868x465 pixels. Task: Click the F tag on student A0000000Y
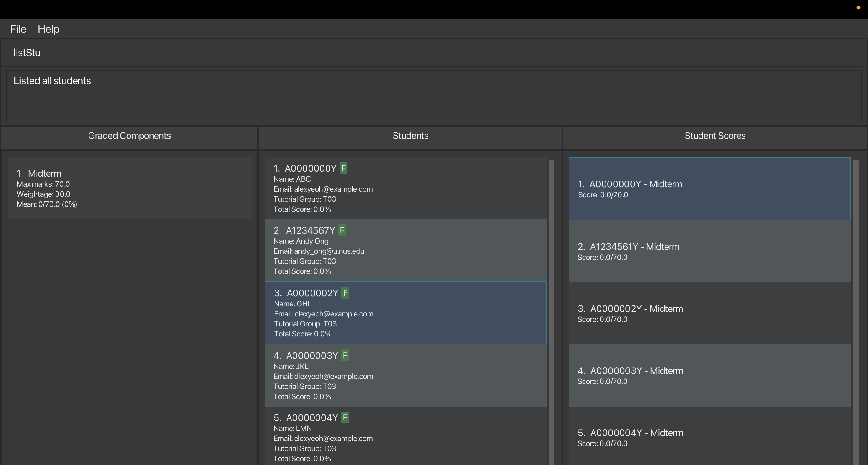[343, 168]
